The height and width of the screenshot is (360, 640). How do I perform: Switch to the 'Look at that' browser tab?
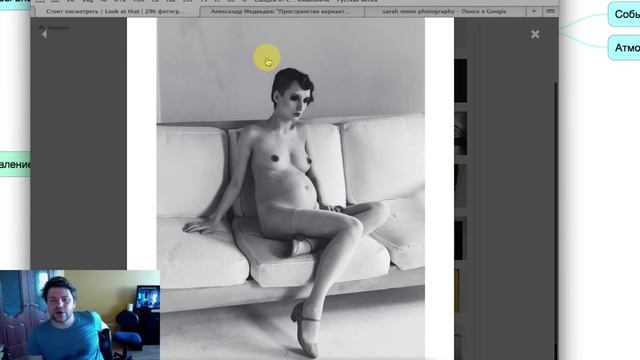click(x=115, y=11)
